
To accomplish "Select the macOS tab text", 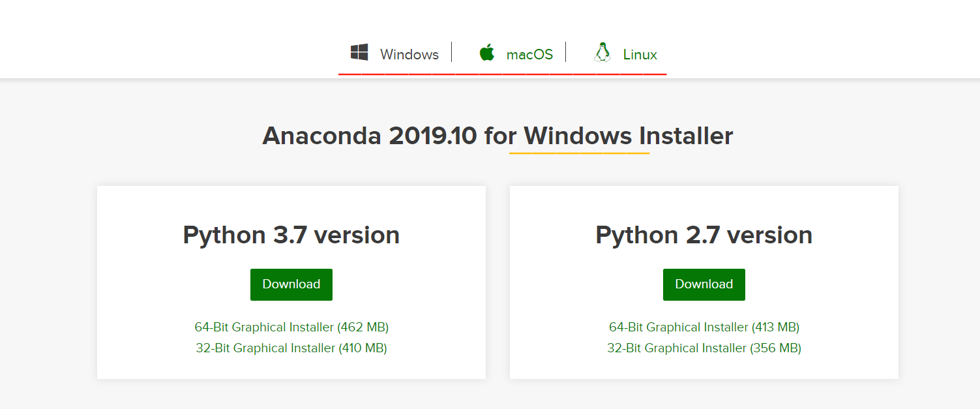I will tap(529, 54).
